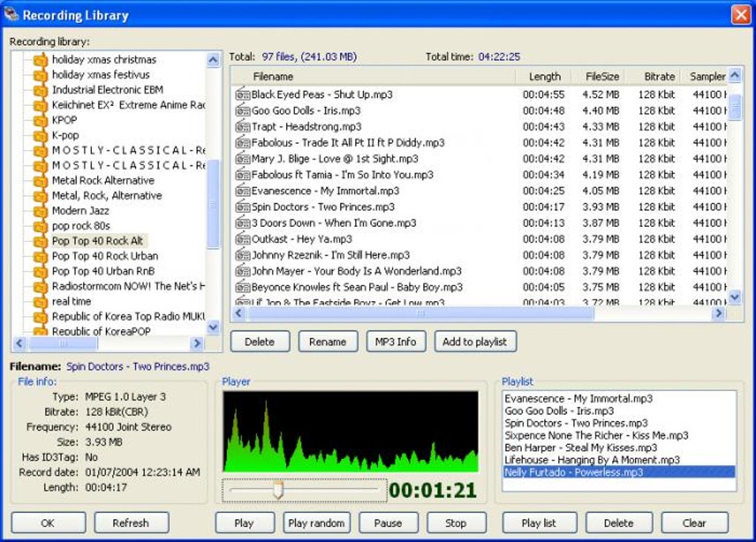
Task: Play a random track with Play random
Action: (316, 523)
